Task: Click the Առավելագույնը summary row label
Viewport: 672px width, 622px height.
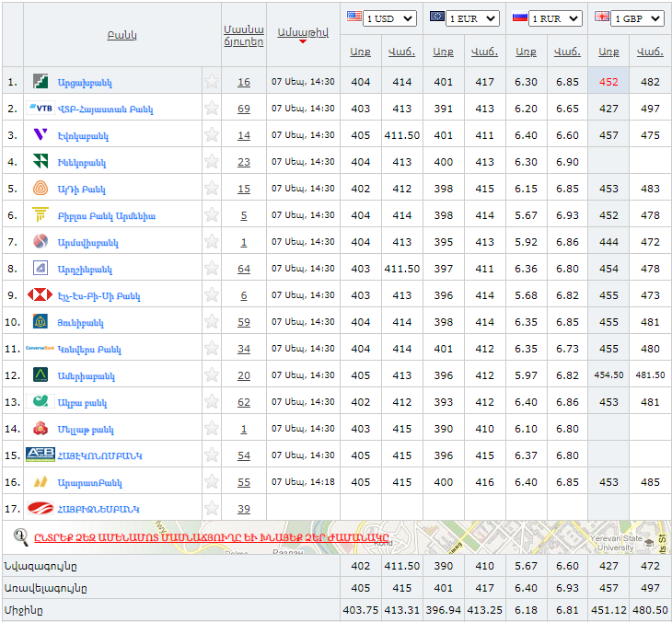Action: click(45, 588)
